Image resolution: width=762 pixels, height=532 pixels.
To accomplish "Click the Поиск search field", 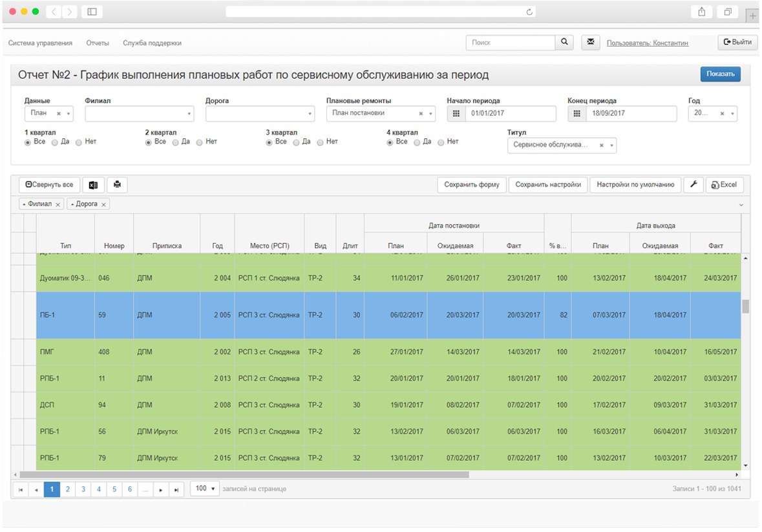I will tap(511, 42).
